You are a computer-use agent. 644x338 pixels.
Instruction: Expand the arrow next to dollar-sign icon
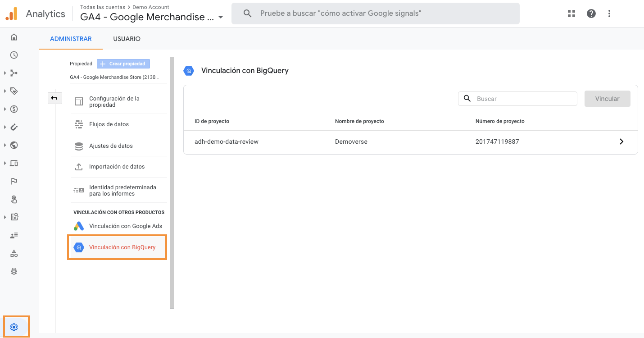coord(5,109)
